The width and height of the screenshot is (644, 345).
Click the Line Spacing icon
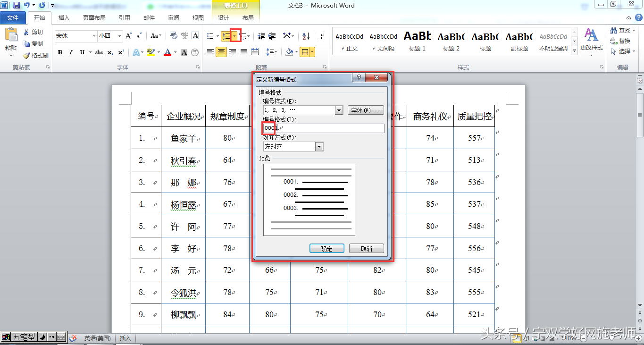click(269, 52)
